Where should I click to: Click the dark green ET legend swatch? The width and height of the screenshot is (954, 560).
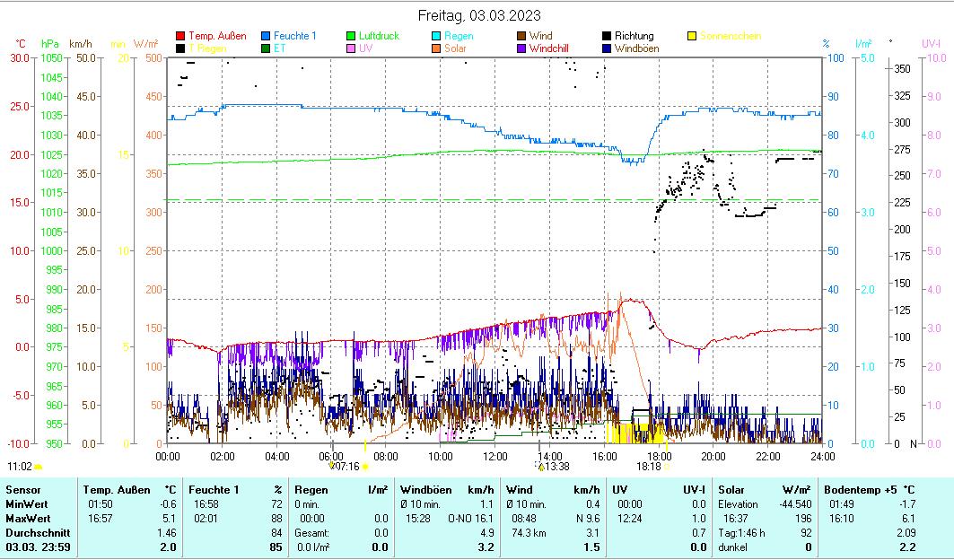266,48
